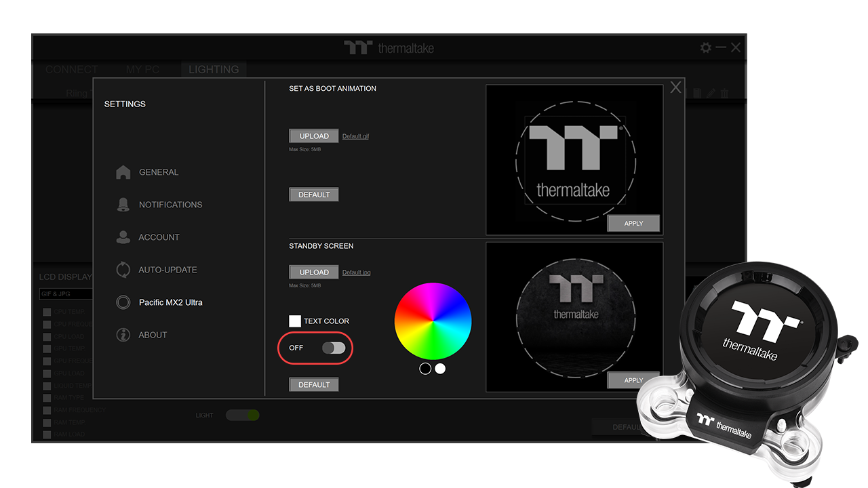Click DEFAULT under boot animation

[x=314, y=195]
